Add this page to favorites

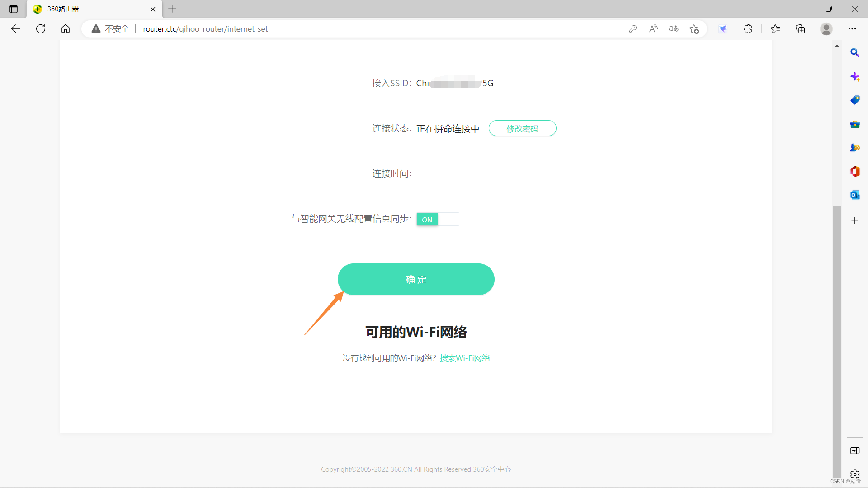point(694,29)
